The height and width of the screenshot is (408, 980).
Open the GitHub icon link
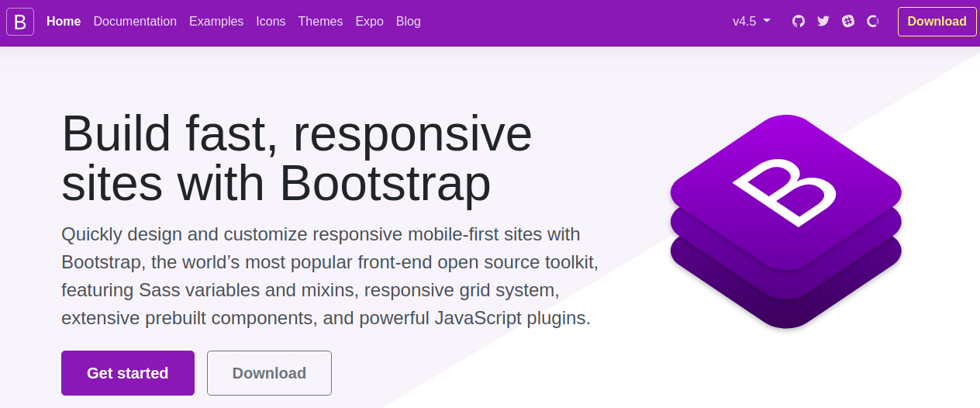799,21
